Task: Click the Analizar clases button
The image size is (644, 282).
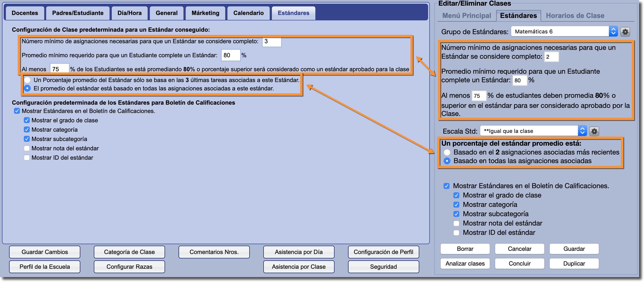Action: click(x=465, y=264)
